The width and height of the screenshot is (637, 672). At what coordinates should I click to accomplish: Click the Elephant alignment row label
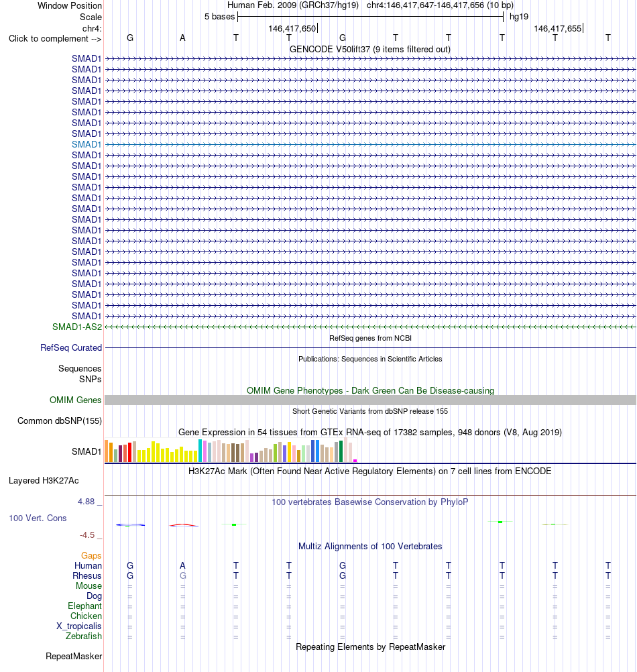[84, 606]
